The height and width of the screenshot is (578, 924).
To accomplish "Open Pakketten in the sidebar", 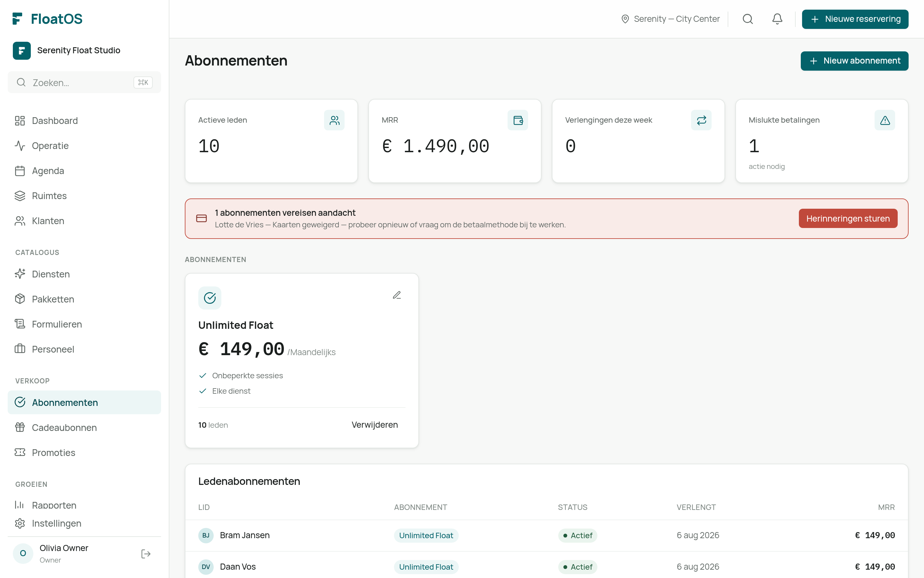I will [84, 299].
